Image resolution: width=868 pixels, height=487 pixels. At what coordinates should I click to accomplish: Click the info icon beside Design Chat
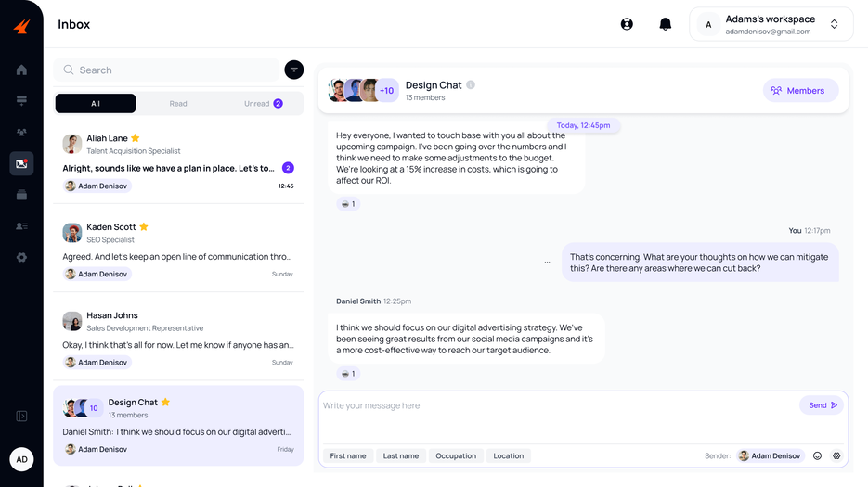point(471,85)
